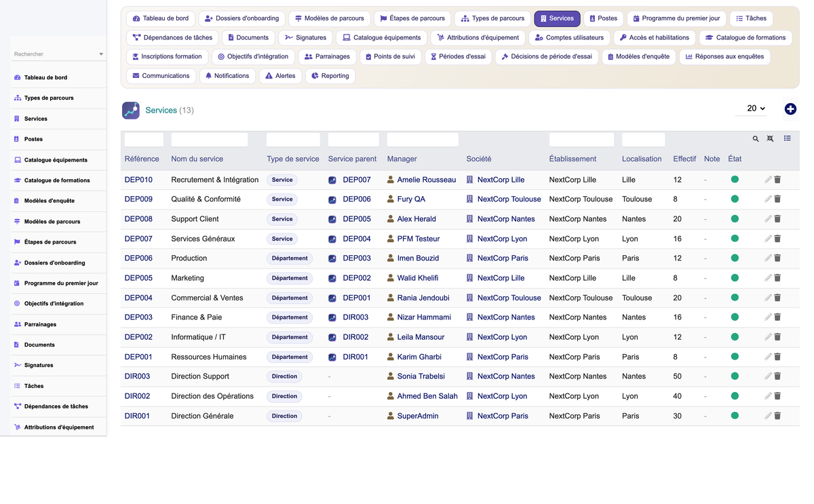Open the Catalogue de formations top tab
The height and width of the screenshot is (504, 814).
(x=745, y=37)
